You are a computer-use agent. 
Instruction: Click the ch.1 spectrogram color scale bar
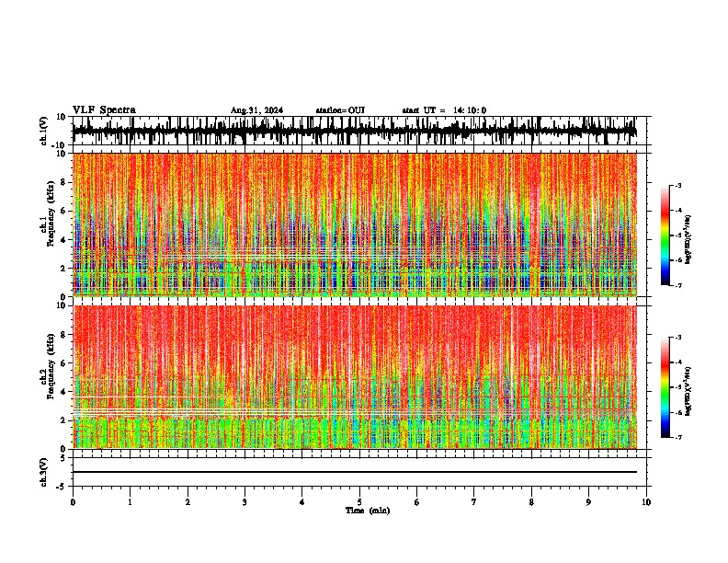point(665,236)
